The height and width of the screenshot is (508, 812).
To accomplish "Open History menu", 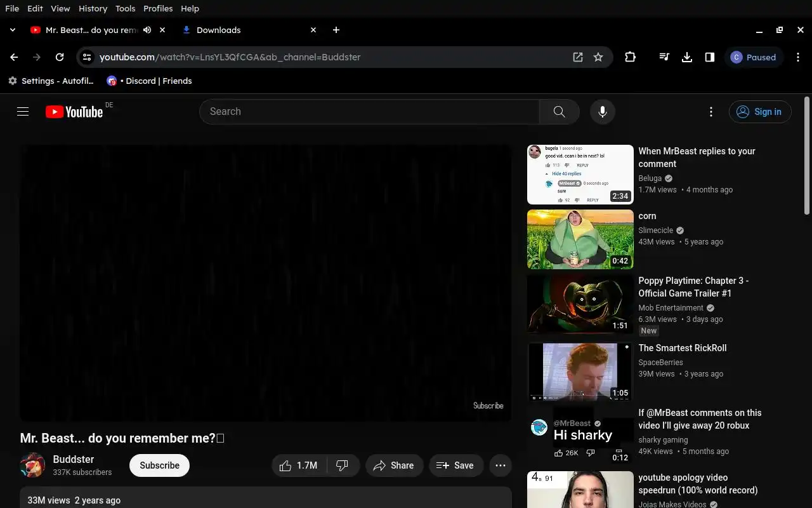I will click(93, 8).
